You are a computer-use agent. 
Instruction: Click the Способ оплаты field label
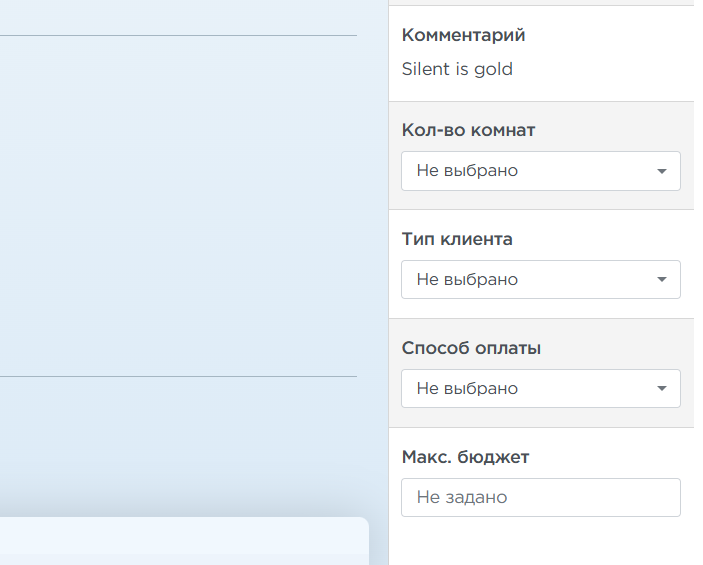tap(471, 348)
